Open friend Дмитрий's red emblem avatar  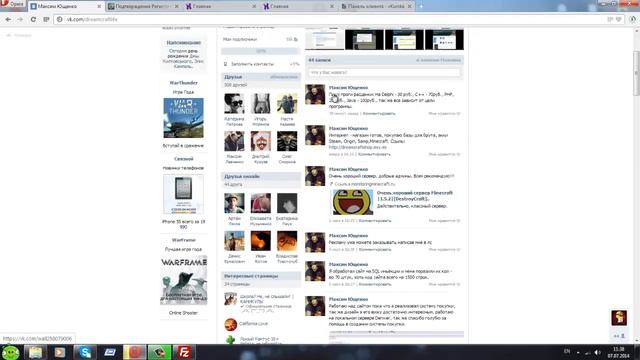click(260, 141)
